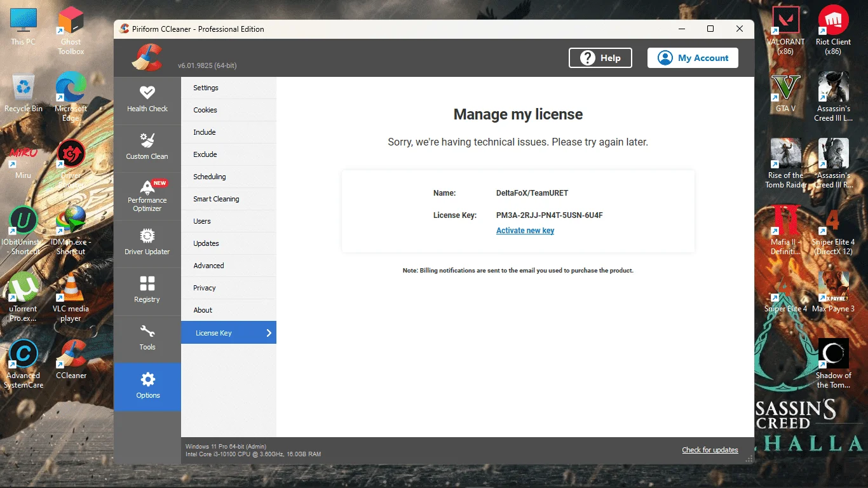The image size is (868, 488).
Task: Open the Recycle Bin icon
Action: coord(24,93)
